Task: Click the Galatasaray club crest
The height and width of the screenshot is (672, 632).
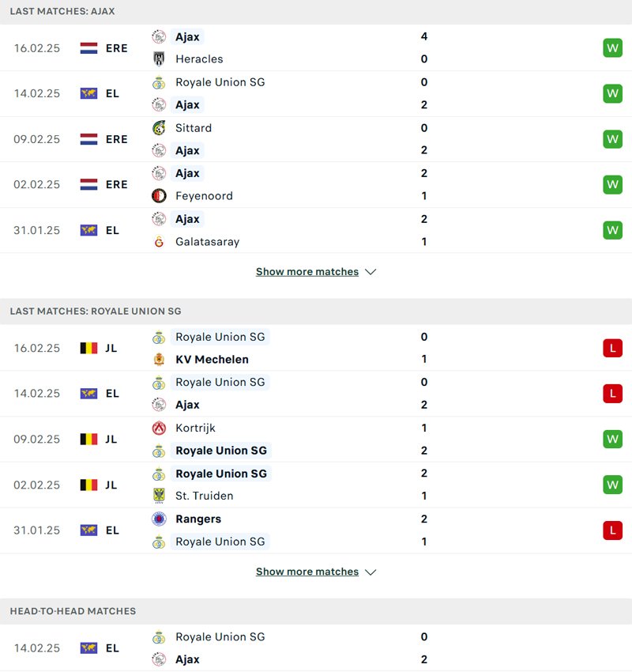Action: coord(159,242)
